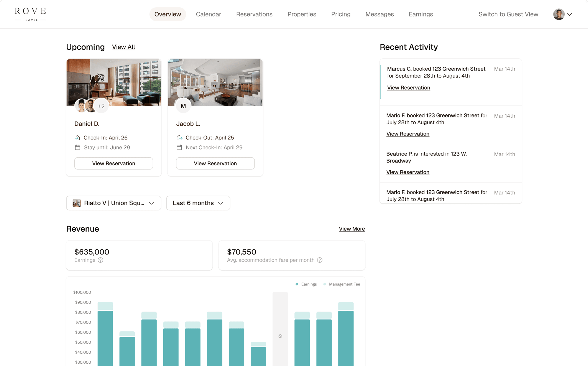Click the $70,550 average fare card
This screenshot has width=588, height=366.
292,255
